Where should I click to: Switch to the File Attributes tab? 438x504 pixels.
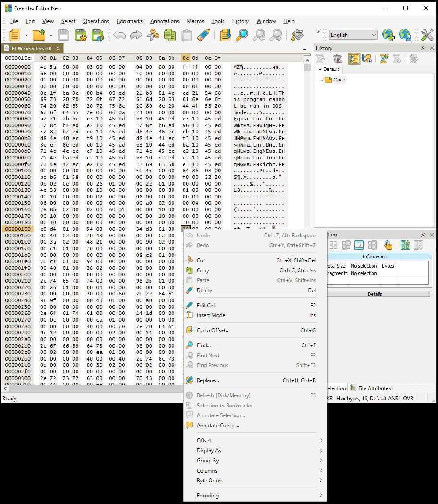370,388
